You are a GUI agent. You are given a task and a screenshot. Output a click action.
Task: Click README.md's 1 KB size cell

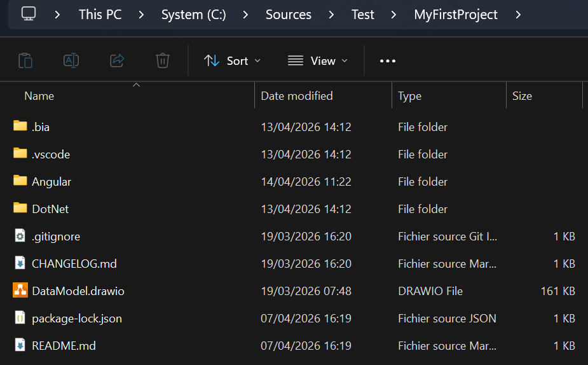pyautogui.click(x=564, y=346)
